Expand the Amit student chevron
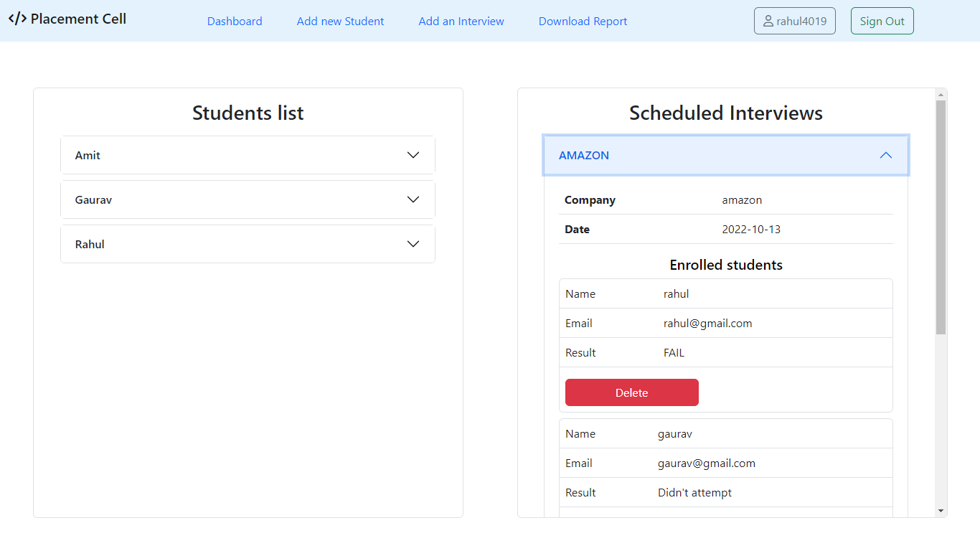The width and height of the screenshot is (980, 551). (413, 155)
